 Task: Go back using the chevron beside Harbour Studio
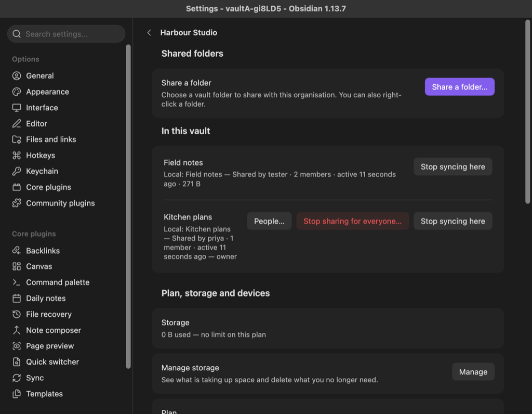[149, 33]
